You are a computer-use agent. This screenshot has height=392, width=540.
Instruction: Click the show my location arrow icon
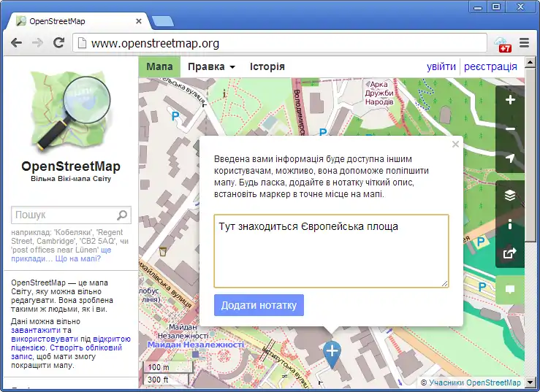click(510, 158)
